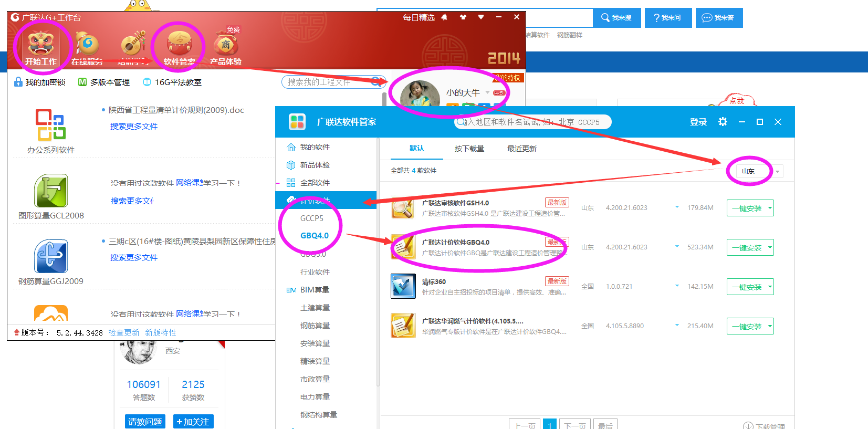Click 下一页 pagination button
This screenshot has width=868, height=429.
tap(575, 425)
